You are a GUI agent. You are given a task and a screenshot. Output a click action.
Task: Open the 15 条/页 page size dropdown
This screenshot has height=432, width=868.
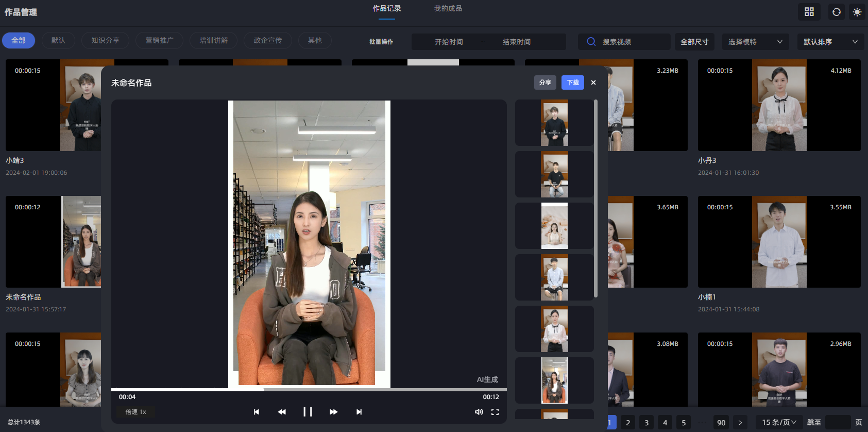point(779,422)
